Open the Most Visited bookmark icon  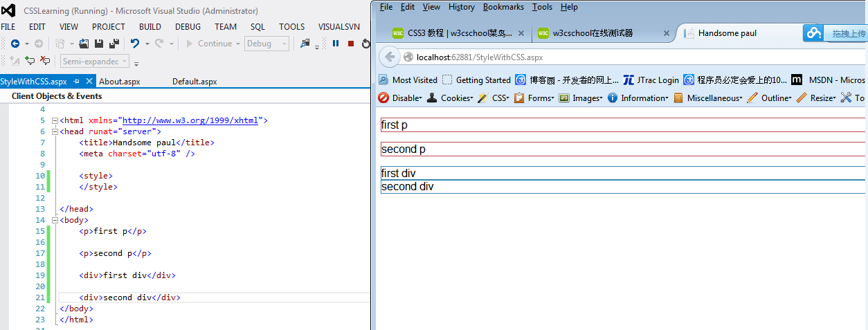tap(384, 80)
